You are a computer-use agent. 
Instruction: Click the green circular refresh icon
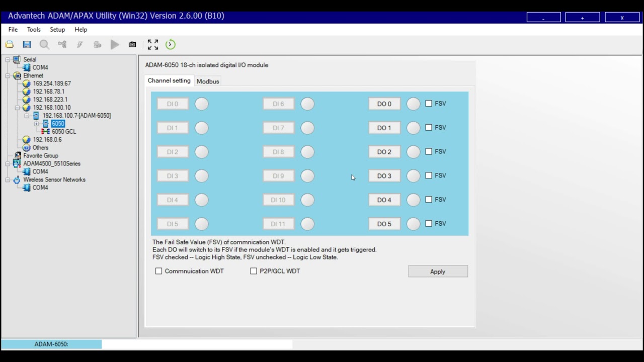pyautogui.click(x=171, y=45)
